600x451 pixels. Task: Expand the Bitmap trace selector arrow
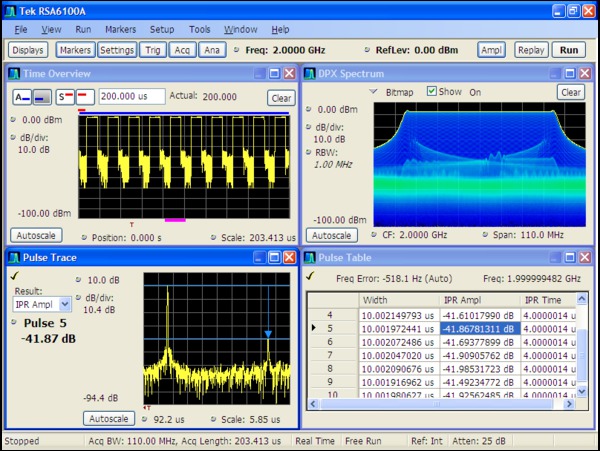(x=374, y=91)
